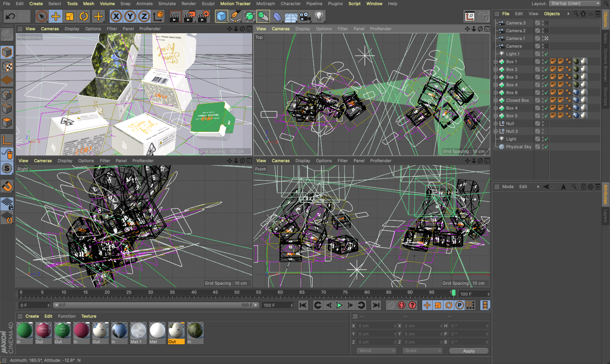
Task: Open the Deformer bend icon
Action: coord(277,17)
